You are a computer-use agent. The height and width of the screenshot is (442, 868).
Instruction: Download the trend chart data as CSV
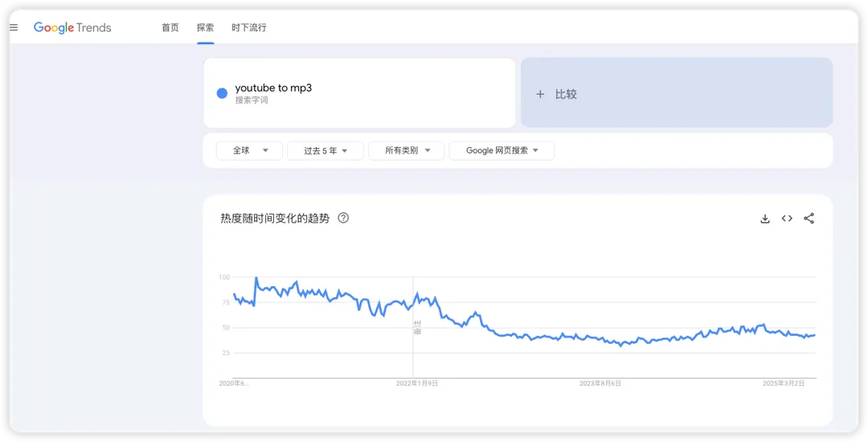765,219
